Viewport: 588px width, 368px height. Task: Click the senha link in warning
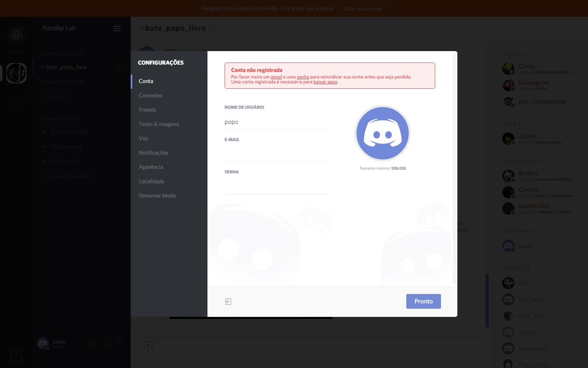point(303,77)
